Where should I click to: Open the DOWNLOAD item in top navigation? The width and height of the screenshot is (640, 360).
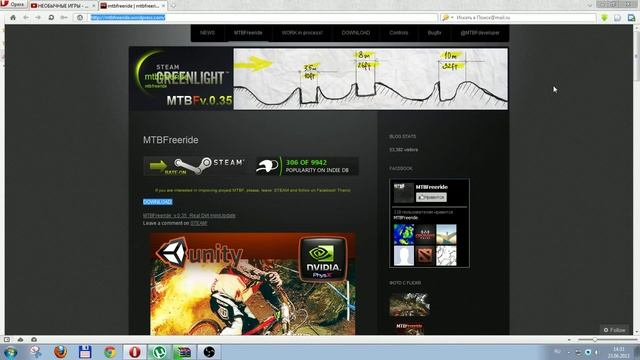(356, 33)
